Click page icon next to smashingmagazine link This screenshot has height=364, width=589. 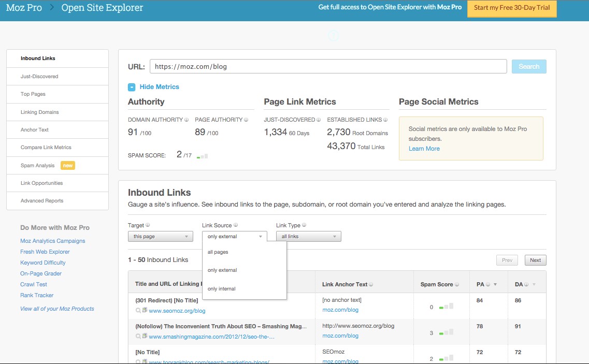(145, 336)
